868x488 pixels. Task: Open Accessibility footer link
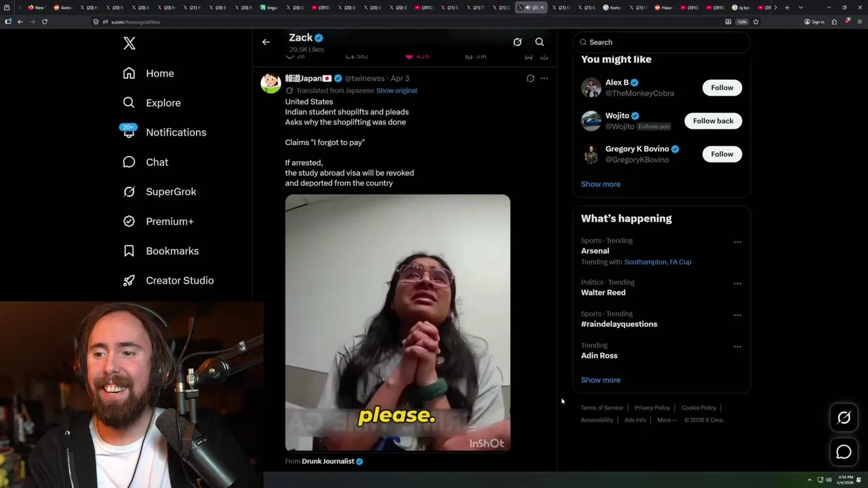click(x=597, y=420)
